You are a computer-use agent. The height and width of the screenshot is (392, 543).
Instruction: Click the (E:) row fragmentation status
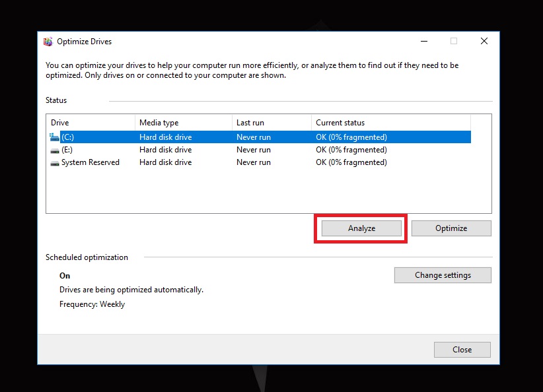tap(351, 150)
